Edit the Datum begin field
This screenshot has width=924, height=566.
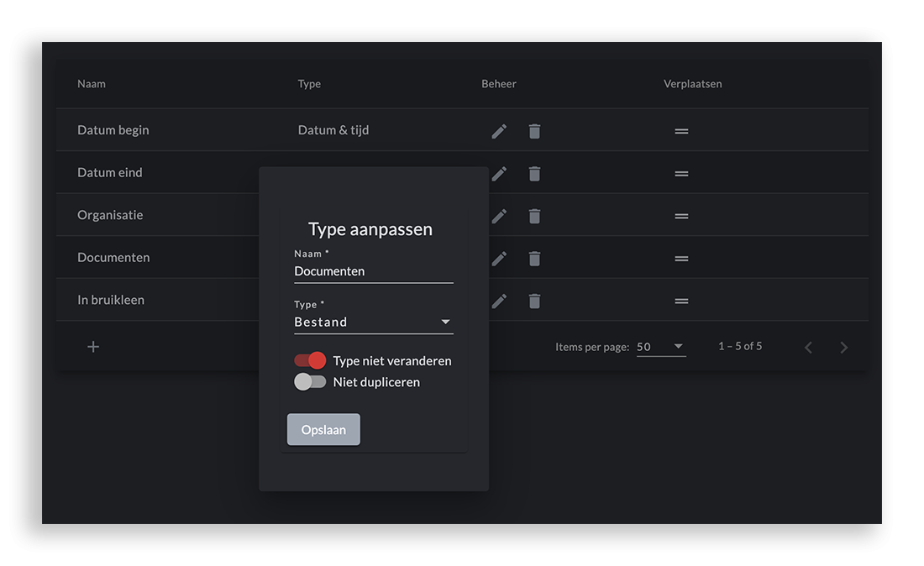(x=498, y=130)
